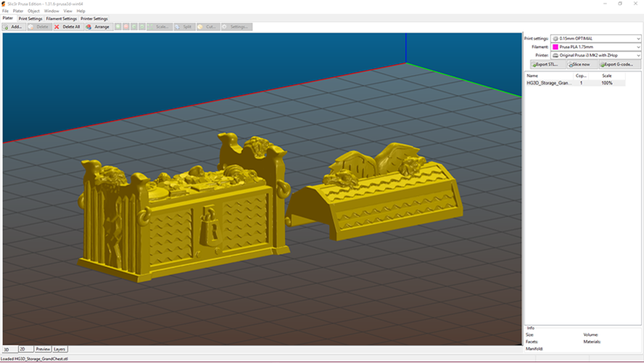The height and width of the screenshot is (363, 644).
Task: Click the Slice now button
Action: [x=582, y=64]
